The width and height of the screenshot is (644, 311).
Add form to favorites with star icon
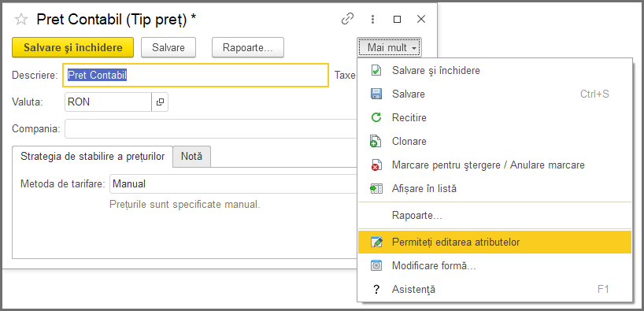[x=21, y=20]
